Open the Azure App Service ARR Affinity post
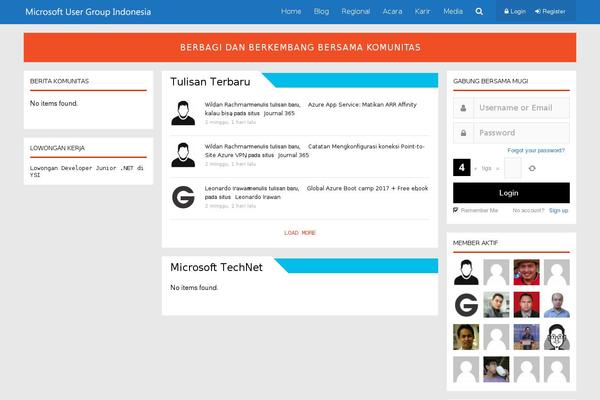The image size is (600, 400). point(362,104)
